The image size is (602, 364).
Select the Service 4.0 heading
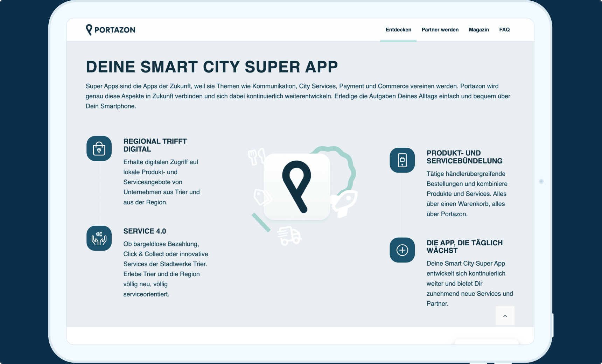145,231
